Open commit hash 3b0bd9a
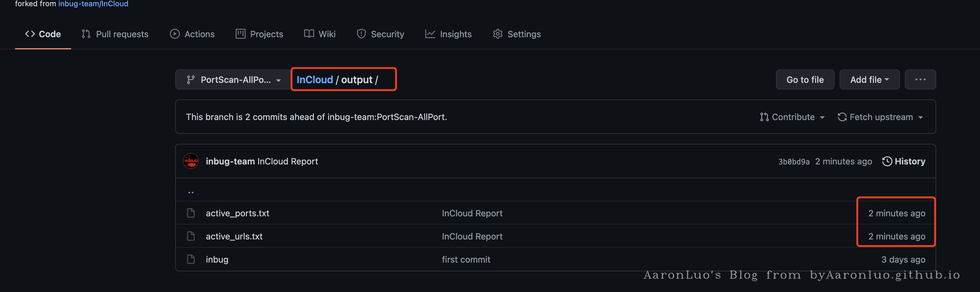 pos(794,162)
